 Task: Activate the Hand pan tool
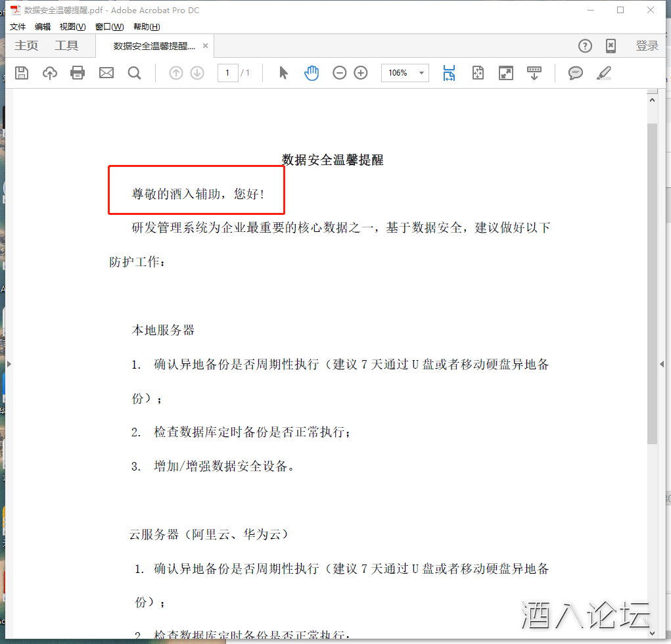pos(312,73)
